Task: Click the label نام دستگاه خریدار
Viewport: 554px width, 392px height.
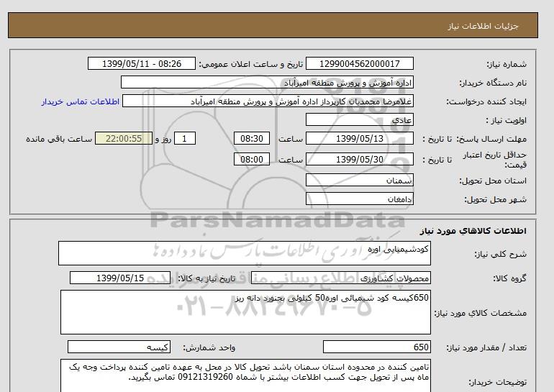Action: [493, 83]
